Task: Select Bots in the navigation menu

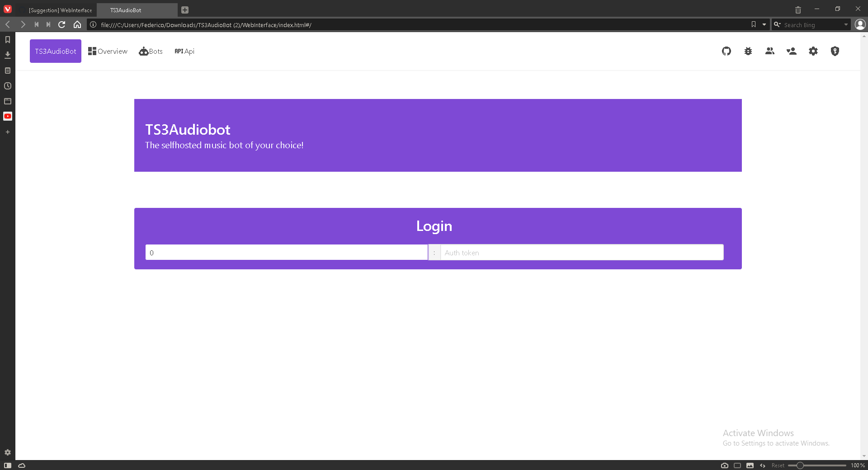Action: [151, 51]
